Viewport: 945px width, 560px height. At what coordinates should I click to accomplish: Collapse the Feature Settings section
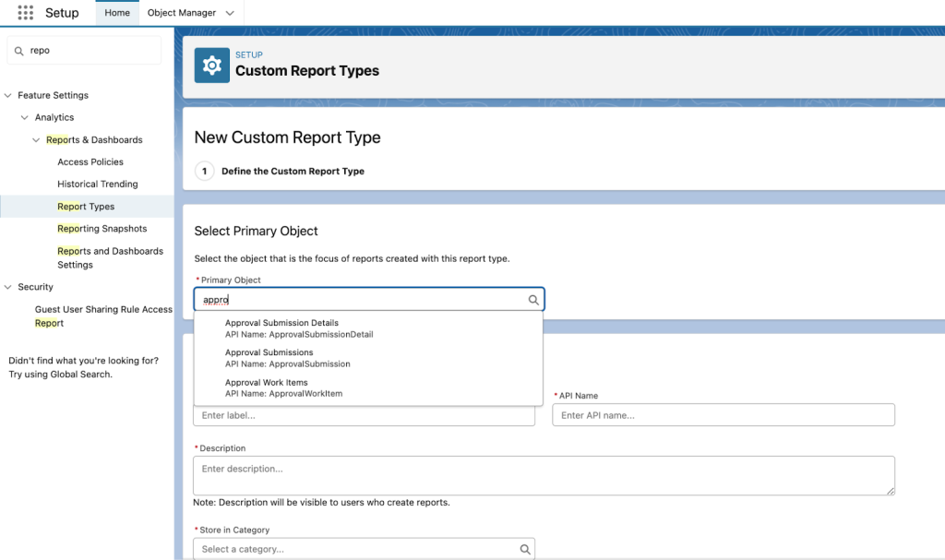click(x=7, y=95)
